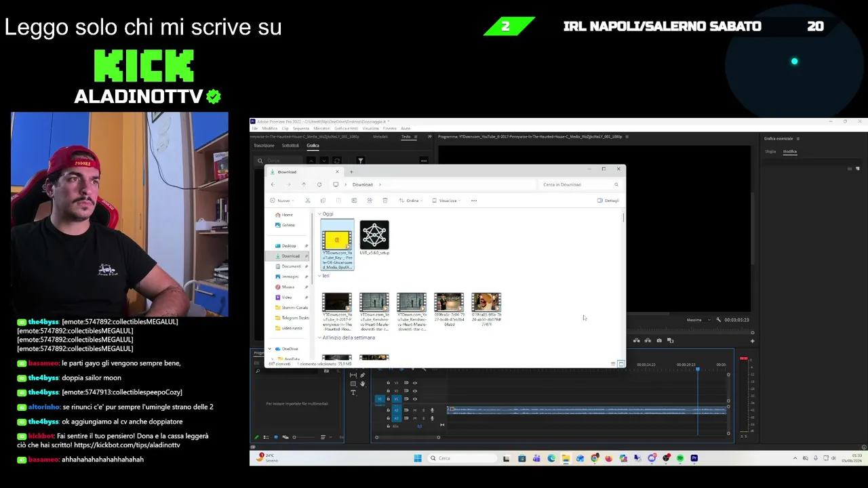This screenshot has height=488, width=868.
Task: Open Microsoft Edge from the taskbar
Action: pyautogui.click(x=551, y=458)
